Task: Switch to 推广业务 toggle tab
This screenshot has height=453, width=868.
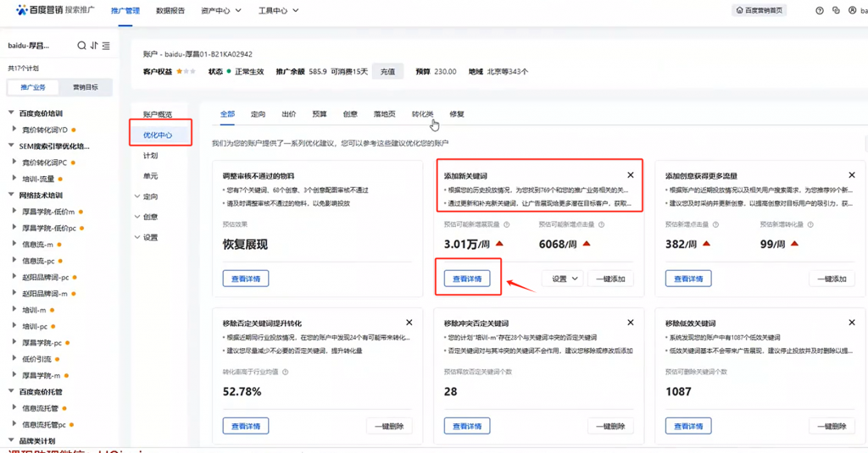Action: click(x=33, y=87)
